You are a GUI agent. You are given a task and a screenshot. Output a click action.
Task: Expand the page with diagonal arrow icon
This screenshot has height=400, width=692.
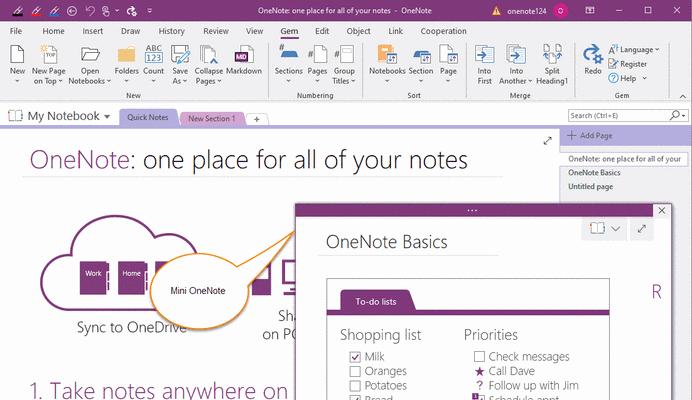pos(547,141)
